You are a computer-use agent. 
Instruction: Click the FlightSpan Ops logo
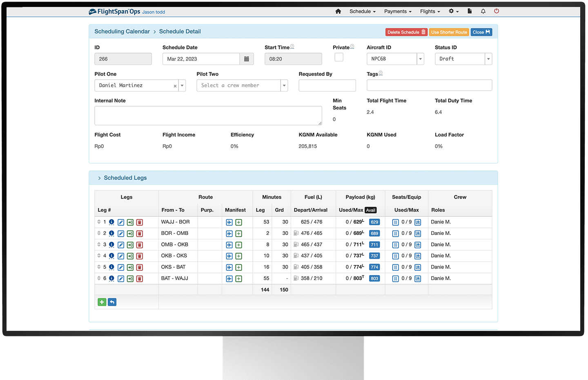pos(114,12)
